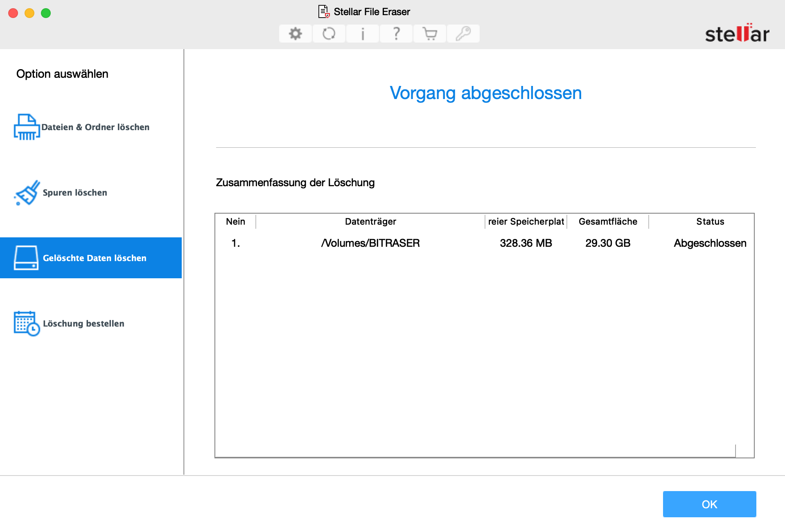Select Dateien & Ordner löschen option
Screen dimensions: 785x532
pyautogui.click(x=91, y=127)
